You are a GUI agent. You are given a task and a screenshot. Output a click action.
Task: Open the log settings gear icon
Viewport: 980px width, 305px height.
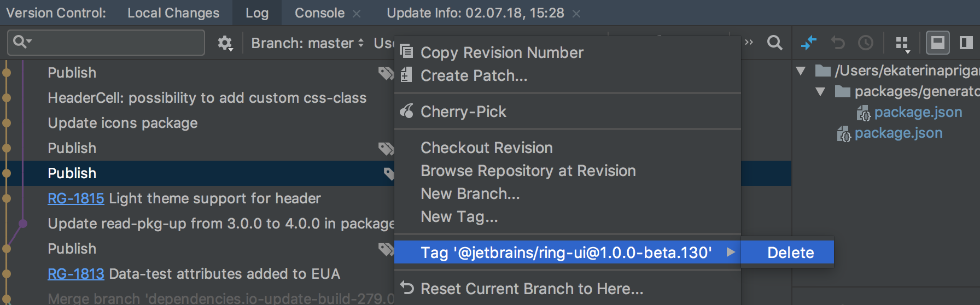225,43
